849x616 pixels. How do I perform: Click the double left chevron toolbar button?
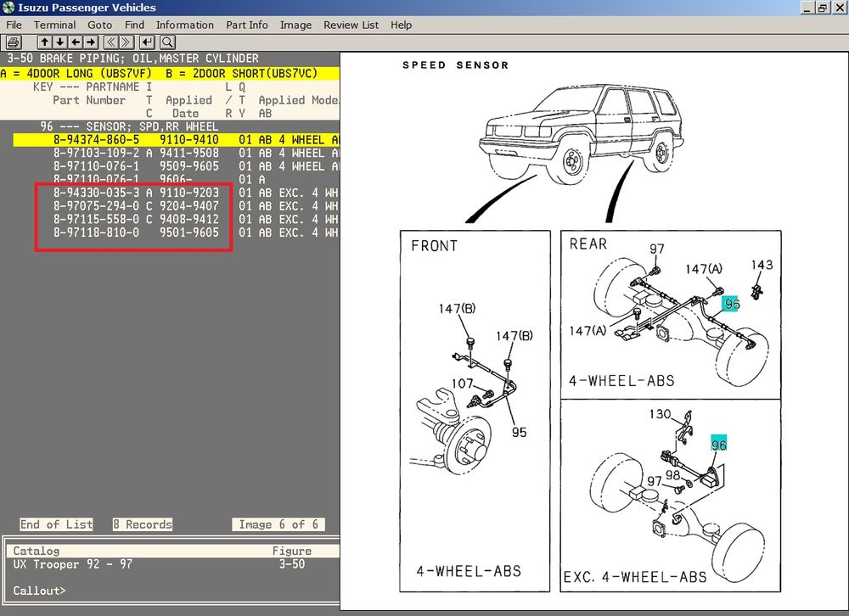[x=111, y=42]
